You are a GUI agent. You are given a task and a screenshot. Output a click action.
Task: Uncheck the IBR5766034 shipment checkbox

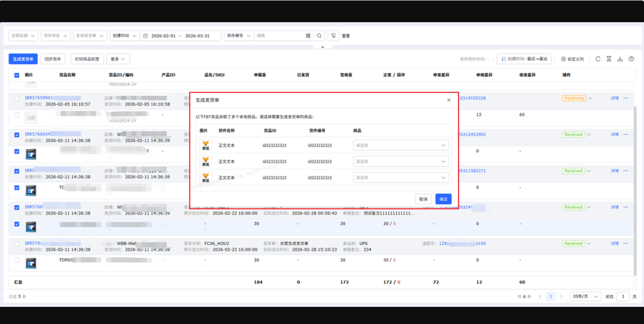tap(17, 135)
